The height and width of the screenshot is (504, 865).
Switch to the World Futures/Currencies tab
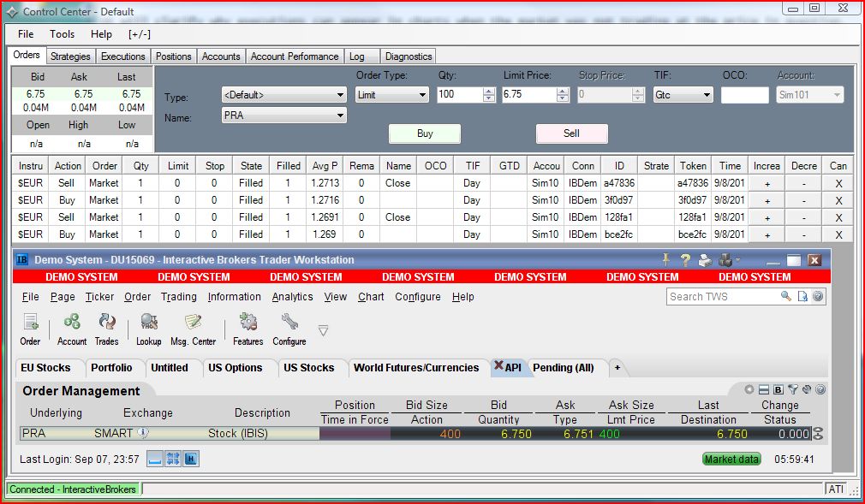(x=416, y=368)
